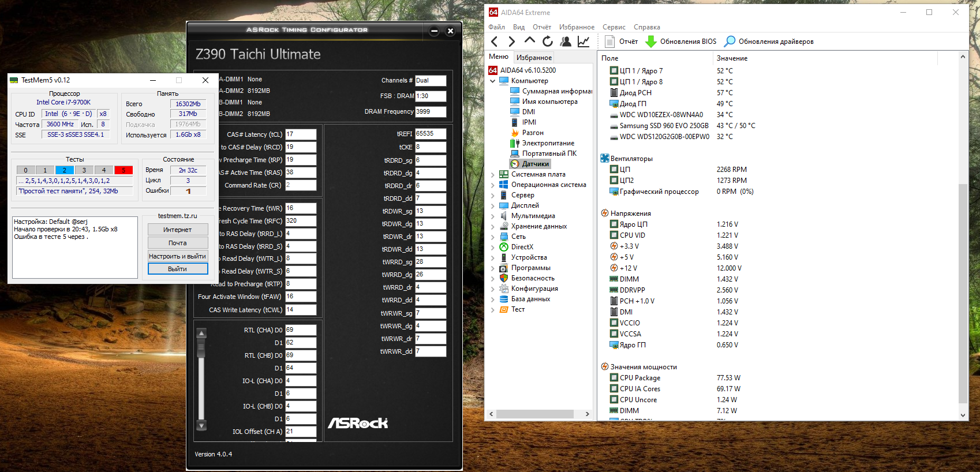
Task: Go up one level in AIDA64 toolbar
Action: pyautogui.click(x=529, y=41)
